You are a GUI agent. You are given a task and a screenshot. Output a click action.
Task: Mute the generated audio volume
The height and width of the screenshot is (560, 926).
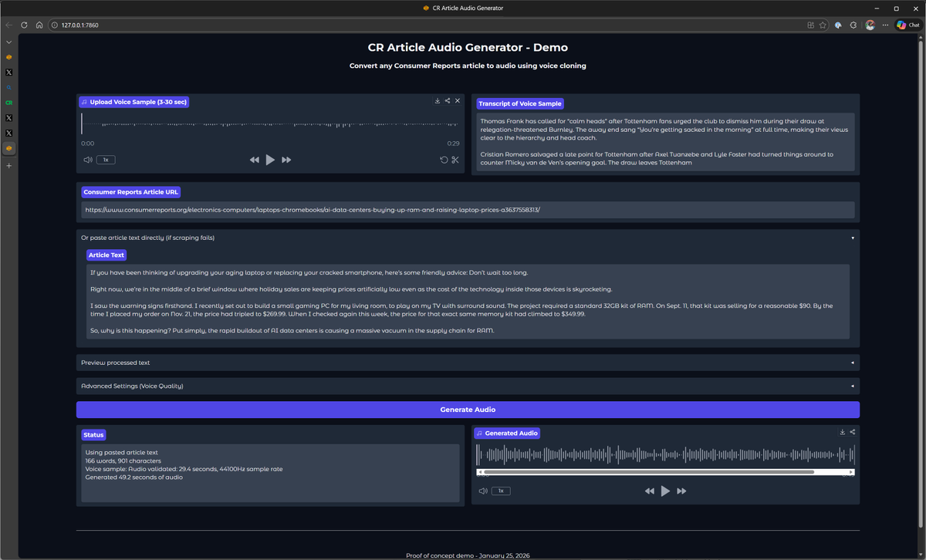(483, 491)
